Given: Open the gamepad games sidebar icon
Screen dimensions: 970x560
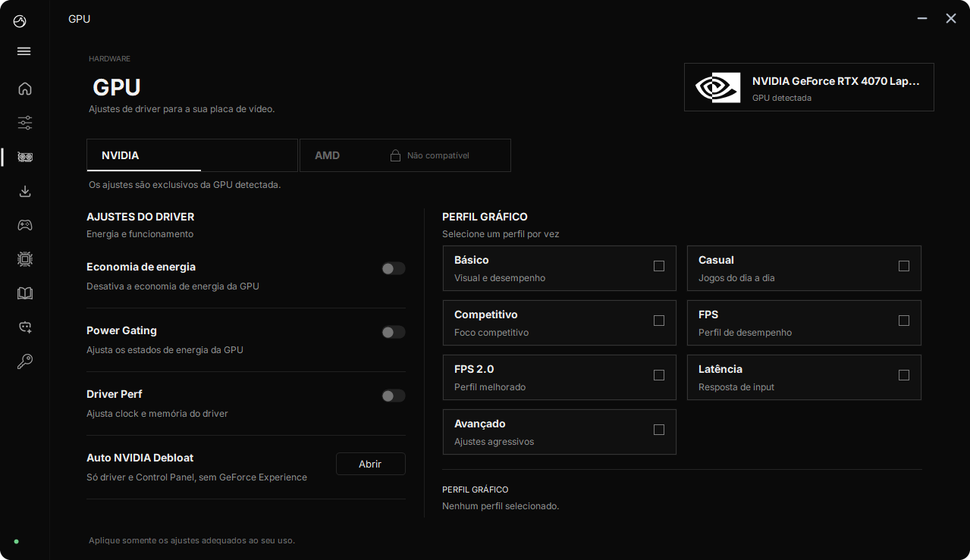Looking at the screenshot, I should (25, 225).
